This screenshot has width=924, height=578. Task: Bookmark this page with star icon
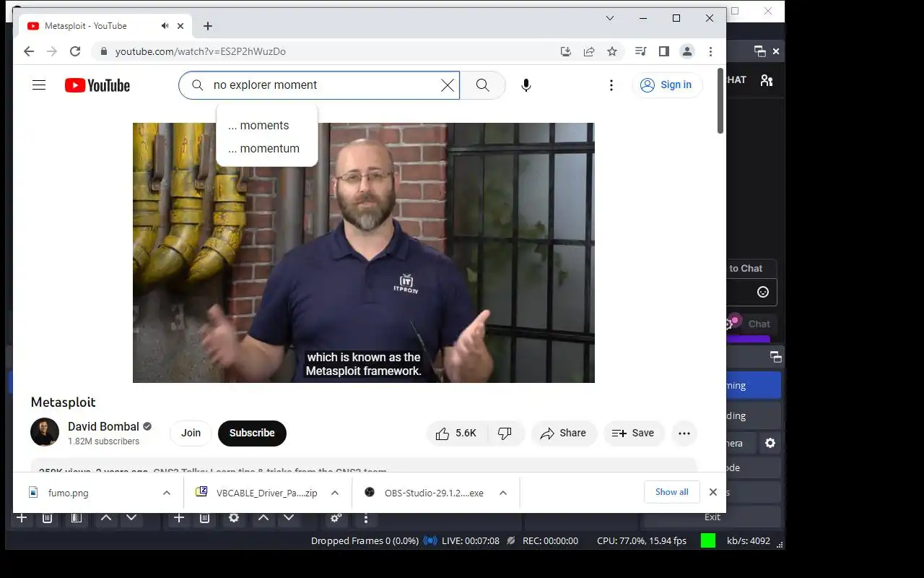pos(612,51)
